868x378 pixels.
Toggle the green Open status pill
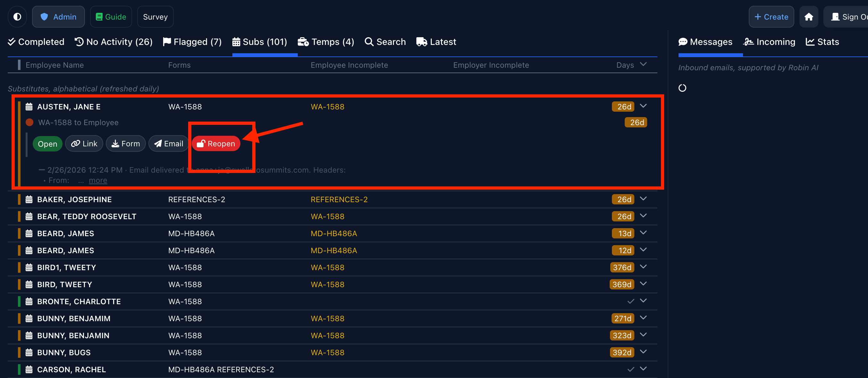(47, 144)
